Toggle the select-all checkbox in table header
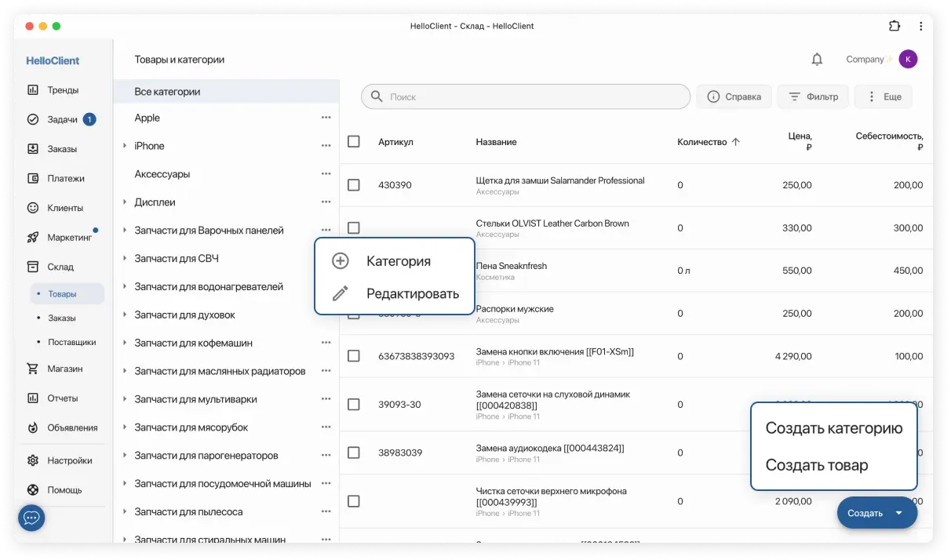951x560 pixels. point(354,142)
